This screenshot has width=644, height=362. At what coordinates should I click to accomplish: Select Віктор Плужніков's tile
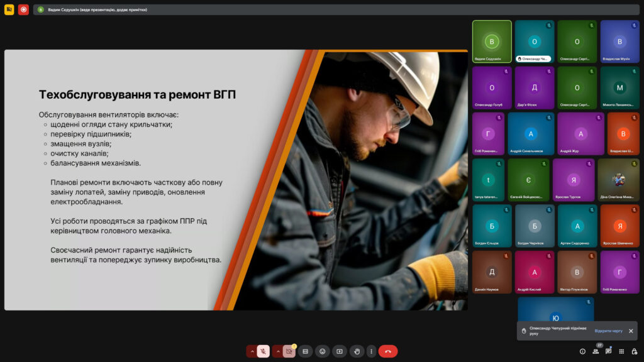[577, 272]
